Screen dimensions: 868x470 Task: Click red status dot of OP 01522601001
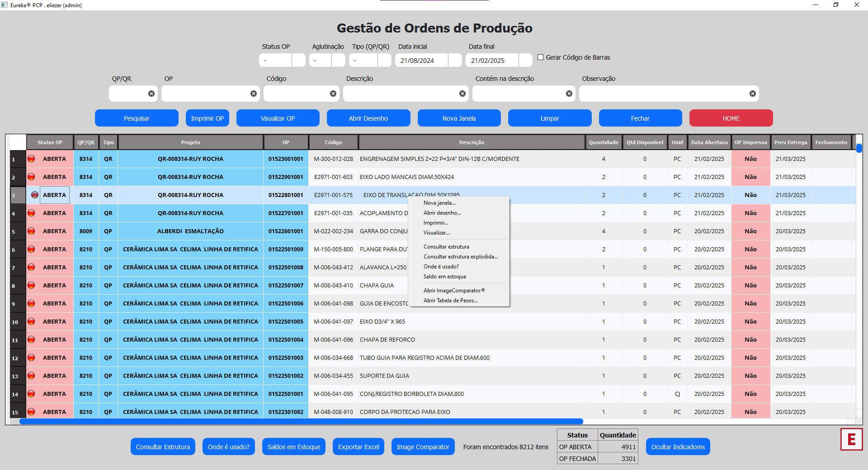click(x=31, y=231)
